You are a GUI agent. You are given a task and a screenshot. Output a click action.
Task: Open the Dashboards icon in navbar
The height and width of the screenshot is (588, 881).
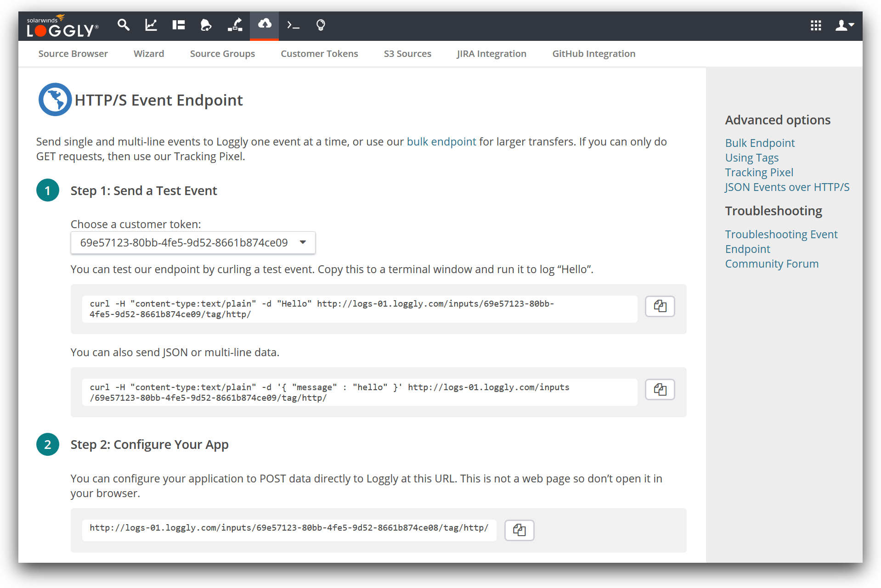coord(178,25)
